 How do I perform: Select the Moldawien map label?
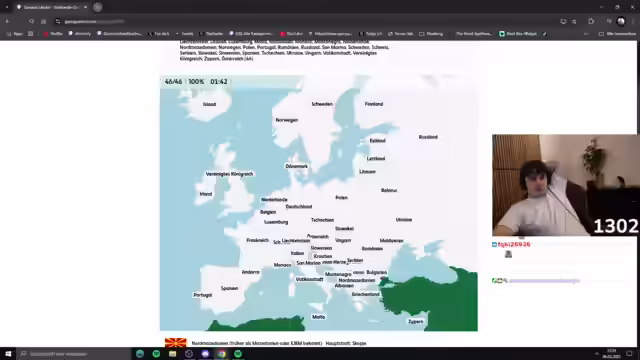(x=391, y=241)
